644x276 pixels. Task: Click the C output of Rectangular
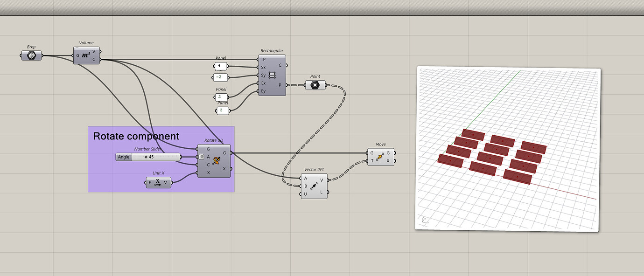point(280,65)
